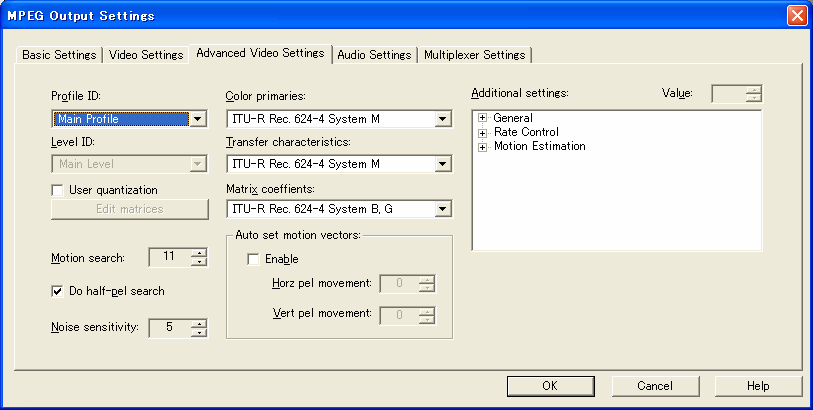The height and width of the screenshot is (410, 813).
Task: Enable the User quantization checkbox
Action: (x=58, y=190)
